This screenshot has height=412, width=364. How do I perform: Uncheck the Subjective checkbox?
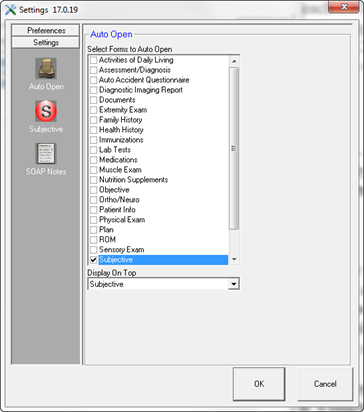coord(94,260)
